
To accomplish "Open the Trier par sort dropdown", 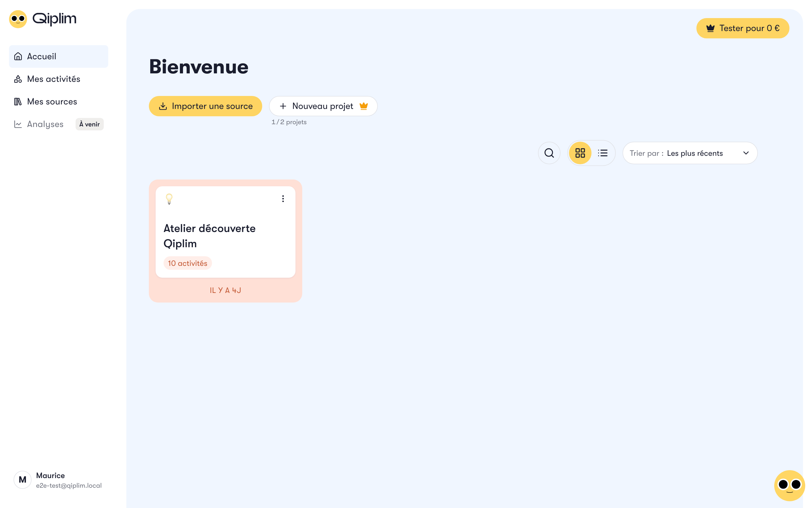I will (x=690, y=153).
